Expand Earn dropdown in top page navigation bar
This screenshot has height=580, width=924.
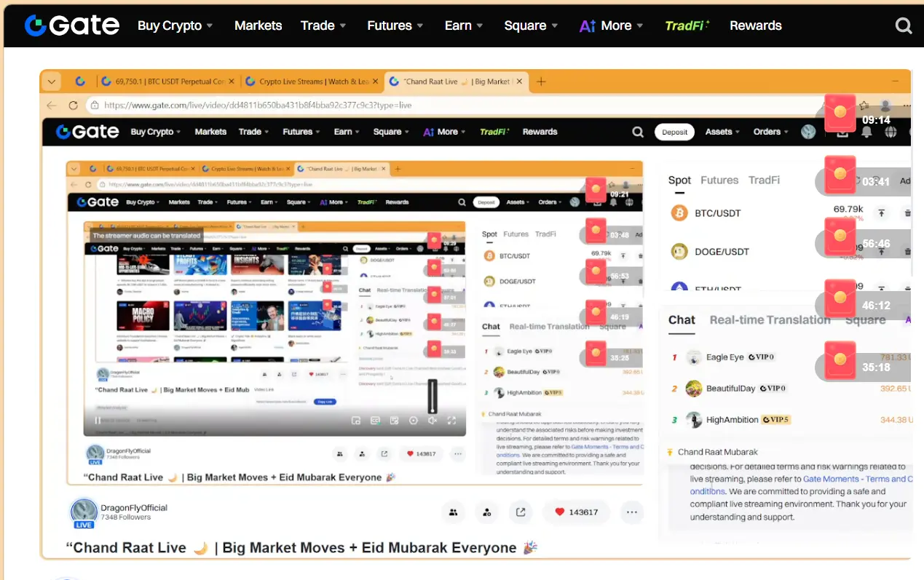point(464,25)
